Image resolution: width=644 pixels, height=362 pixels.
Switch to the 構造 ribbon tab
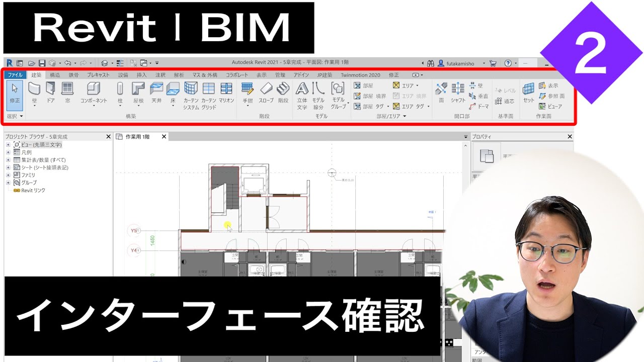[x=55, y=75]
